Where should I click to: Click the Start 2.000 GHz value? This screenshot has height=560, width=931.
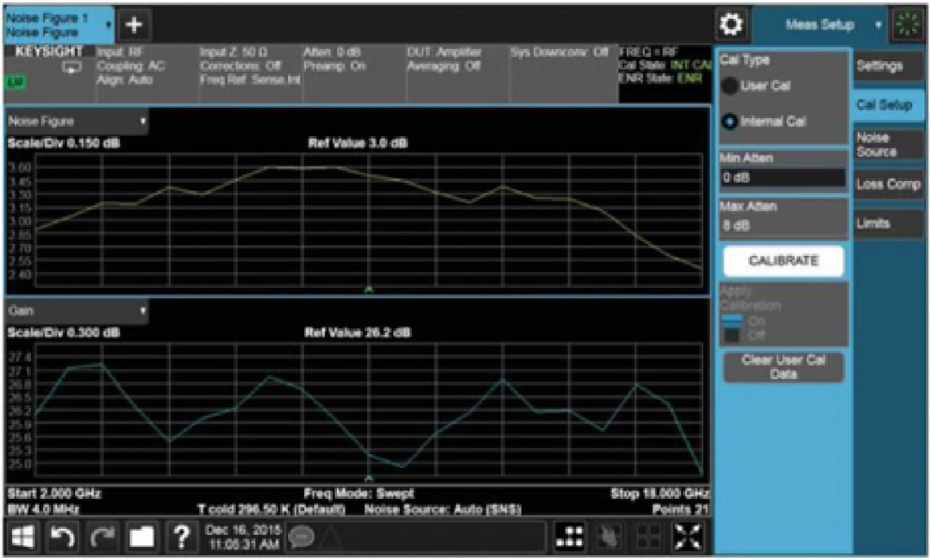54,494
